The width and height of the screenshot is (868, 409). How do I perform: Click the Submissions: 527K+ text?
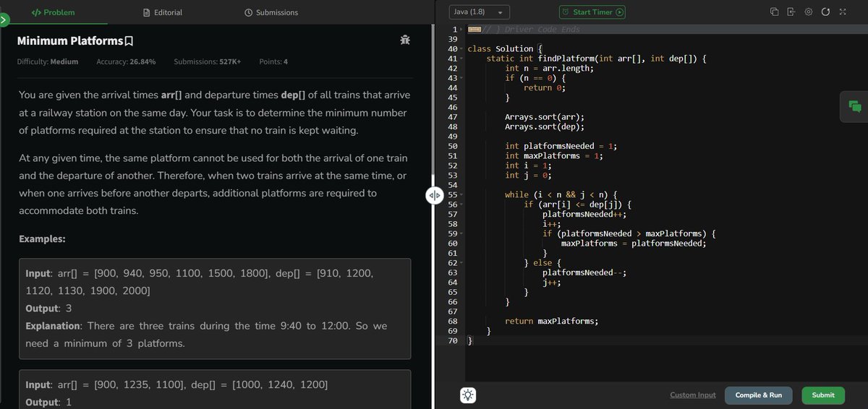pos(208,61)
